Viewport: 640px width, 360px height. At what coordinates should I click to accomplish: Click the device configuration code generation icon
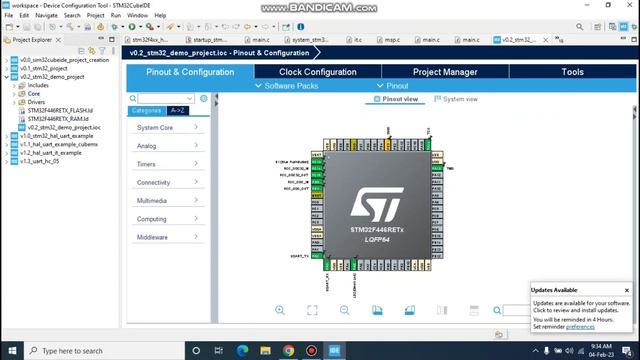point(100,27)
